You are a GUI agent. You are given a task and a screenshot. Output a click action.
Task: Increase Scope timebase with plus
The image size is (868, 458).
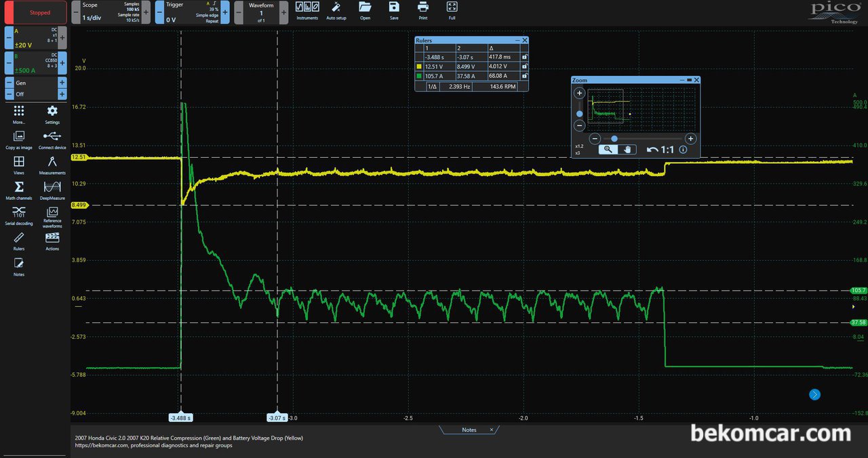pyautogui.click(x=146, y=12)
